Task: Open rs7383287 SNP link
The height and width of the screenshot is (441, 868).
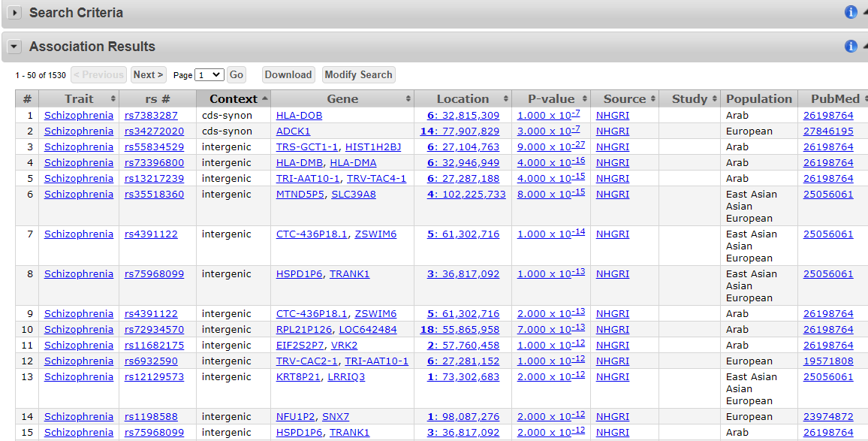Action: tap(151, 115)
